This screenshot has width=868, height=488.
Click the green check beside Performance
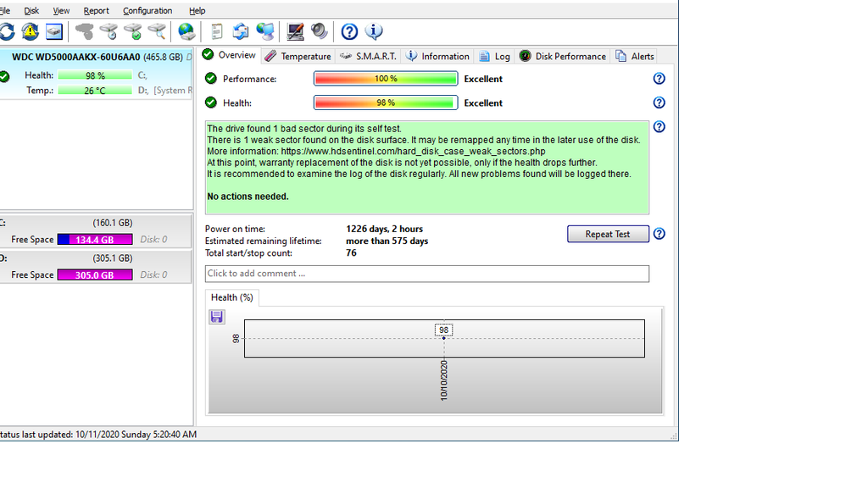pyautogui.click(x=211, y=79)
